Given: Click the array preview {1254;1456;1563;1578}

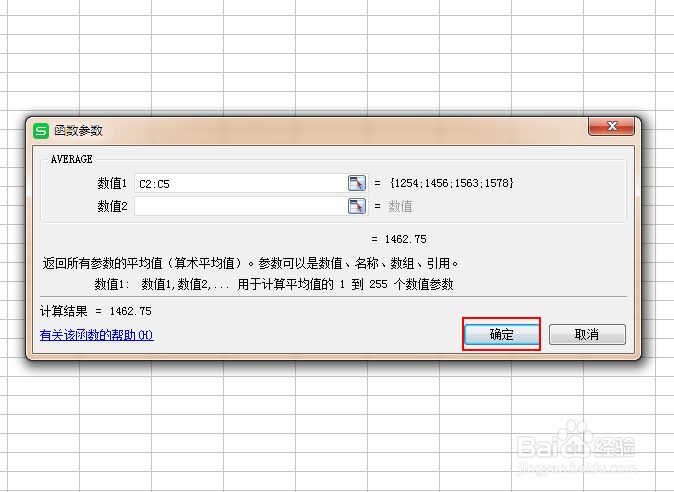Looking at the screenshot, I should [452, 183].
